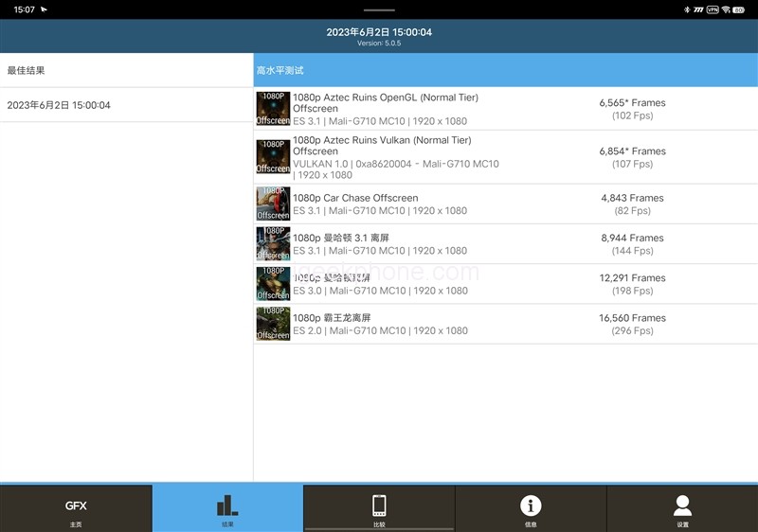This screenshot has height=532, width=758.
Task: Open the GFX home tab (主页)
Action: 76,509
